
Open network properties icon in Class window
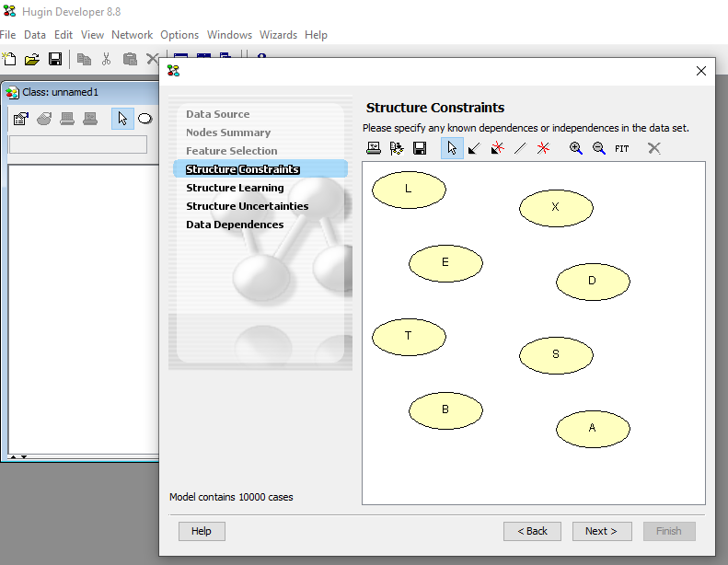pos(21,119)
